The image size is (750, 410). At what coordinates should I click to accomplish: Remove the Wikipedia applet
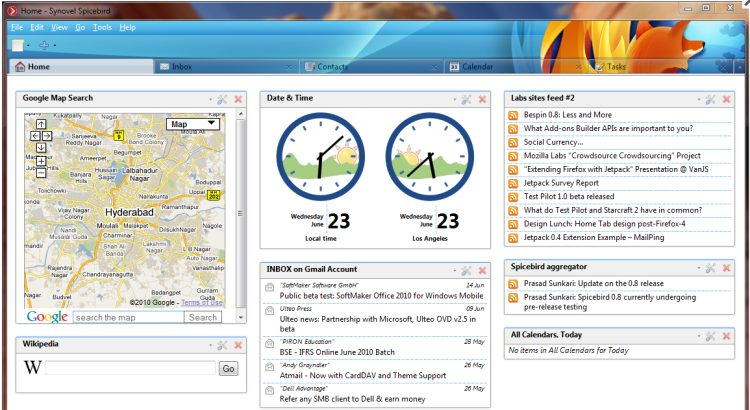(238, 345)
